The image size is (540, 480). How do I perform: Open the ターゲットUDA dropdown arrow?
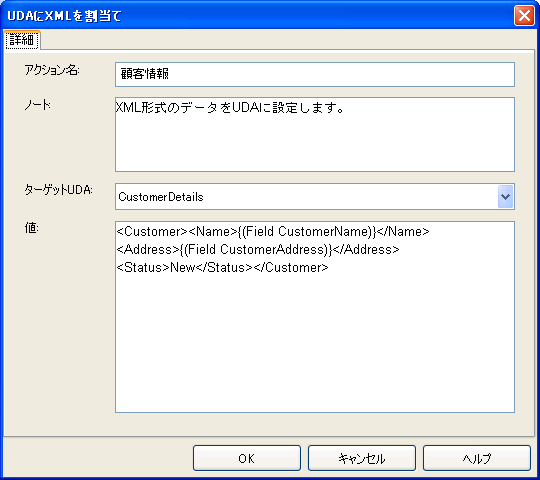pos(505,197)
